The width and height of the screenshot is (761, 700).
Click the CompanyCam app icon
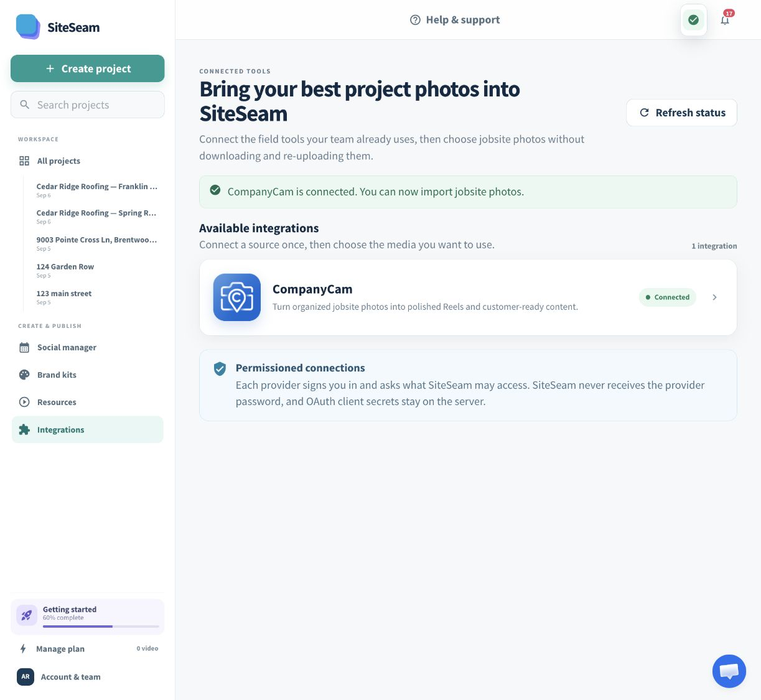pos(237,297)
